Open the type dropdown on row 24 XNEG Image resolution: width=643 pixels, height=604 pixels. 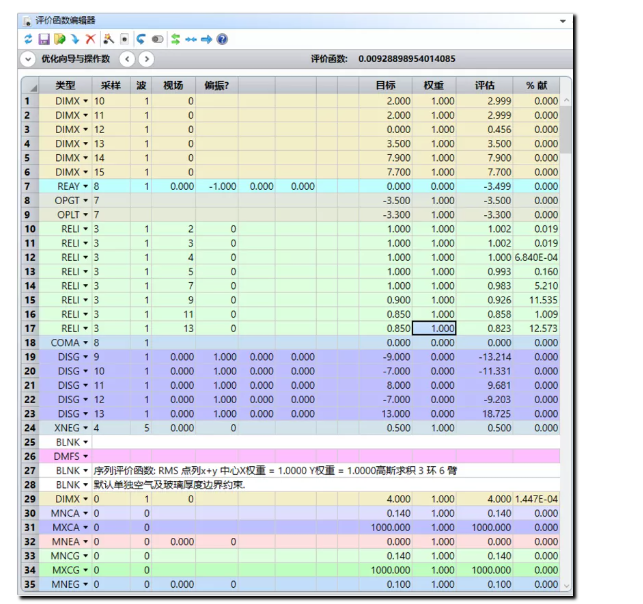click(x=86, y=428)
